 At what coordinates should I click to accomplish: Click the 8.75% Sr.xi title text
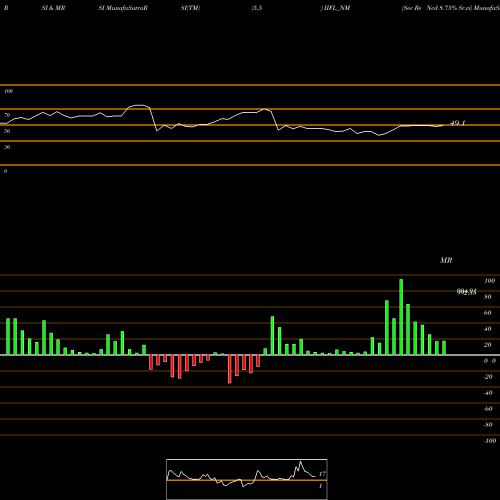pos(456,8)
